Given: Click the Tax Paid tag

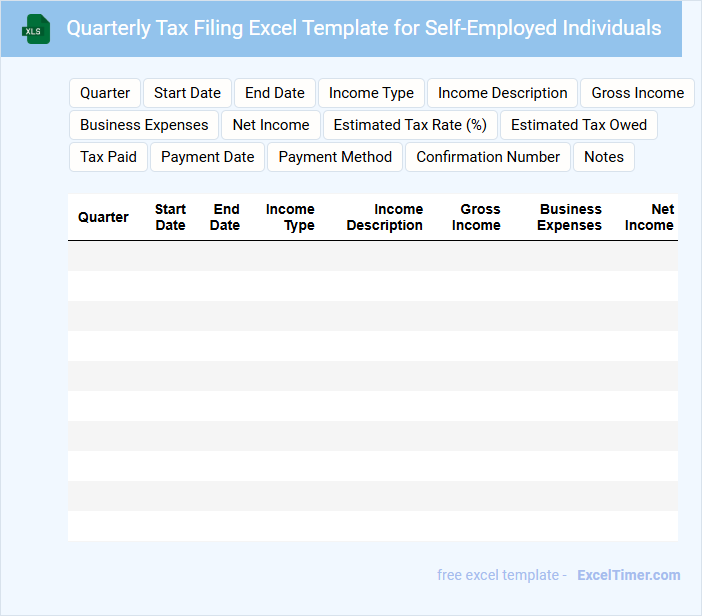Looking at the screenshot, I should 108,157.
